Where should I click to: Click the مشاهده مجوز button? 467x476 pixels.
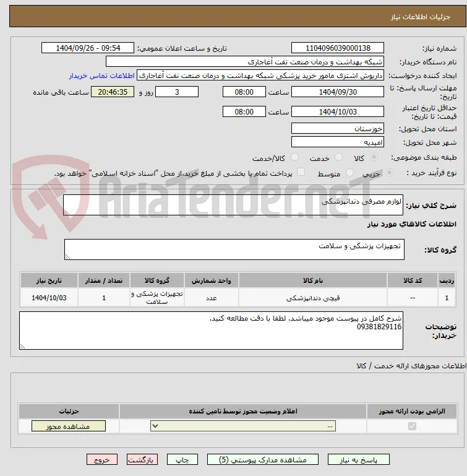point(69,426)
